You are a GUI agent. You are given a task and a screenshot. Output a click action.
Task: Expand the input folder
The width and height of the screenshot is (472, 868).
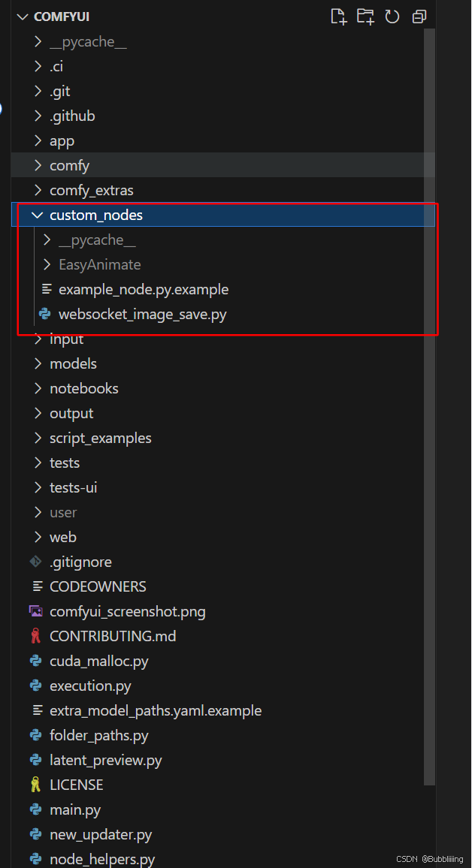pos(38,339)
